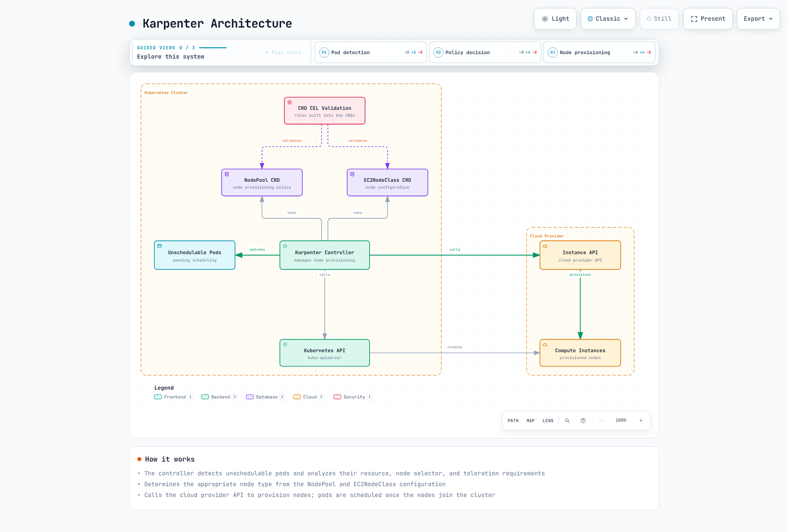Click the search magnifier icon

[x=567, y=421]
